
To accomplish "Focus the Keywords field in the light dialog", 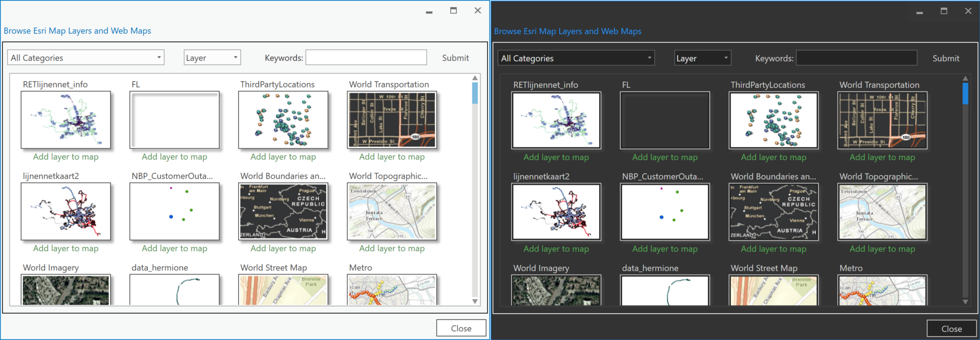I will 366,58.
